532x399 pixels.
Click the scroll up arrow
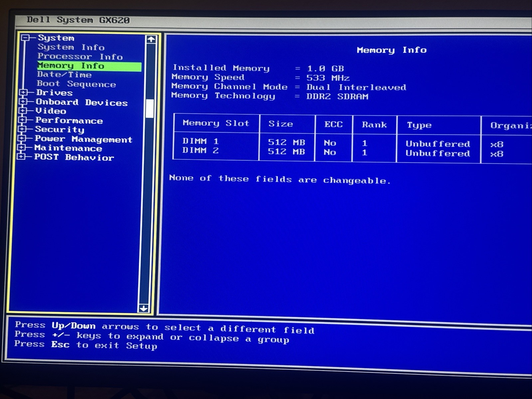click(151, 40)
